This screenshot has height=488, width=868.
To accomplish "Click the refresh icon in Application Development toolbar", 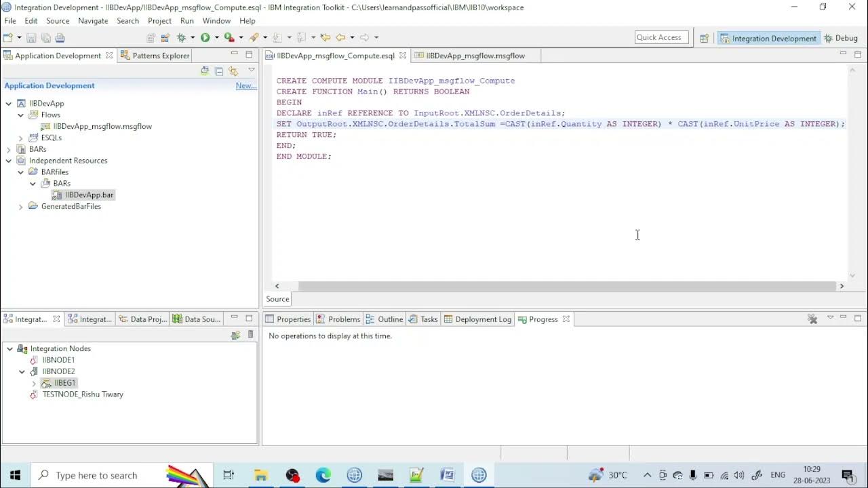I will 205,71.
